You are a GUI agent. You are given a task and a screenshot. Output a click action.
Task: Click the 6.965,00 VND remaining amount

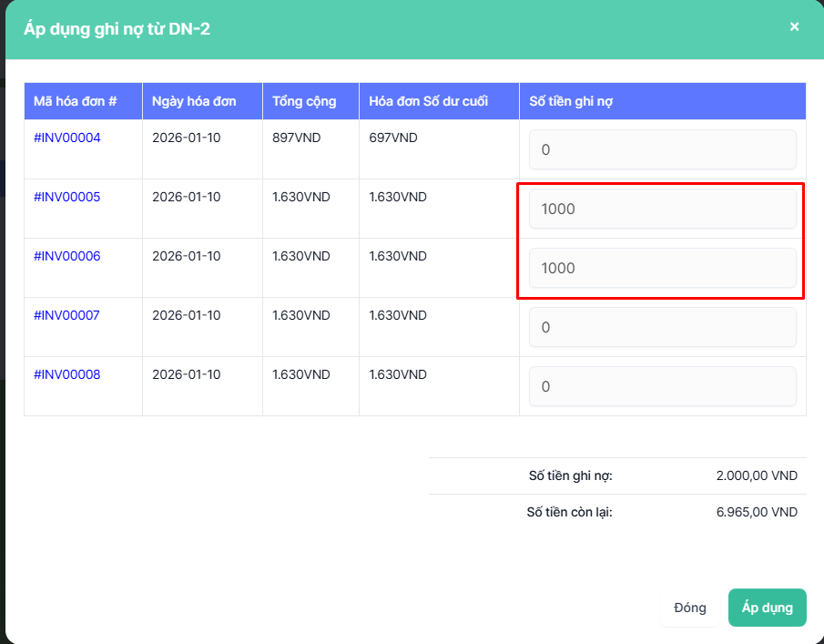click(757, 512)
